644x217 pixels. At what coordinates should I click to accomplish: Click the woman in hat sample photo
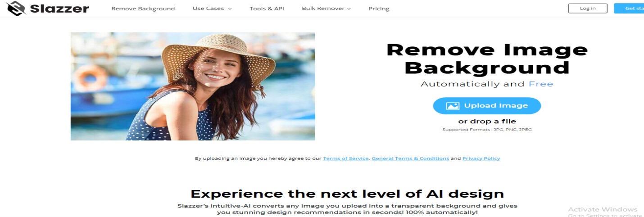pyautogui.click(x=193, y=86)
